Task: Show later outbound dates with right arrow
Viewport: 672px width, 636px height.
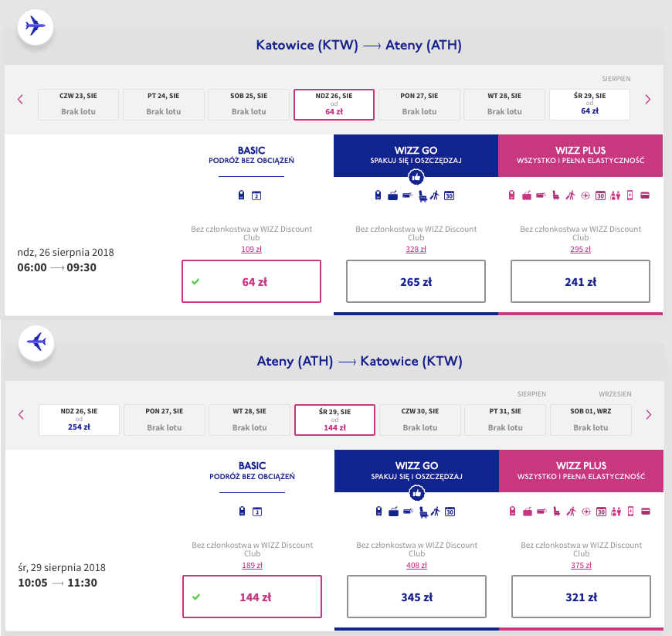Action: coord(647,100)
